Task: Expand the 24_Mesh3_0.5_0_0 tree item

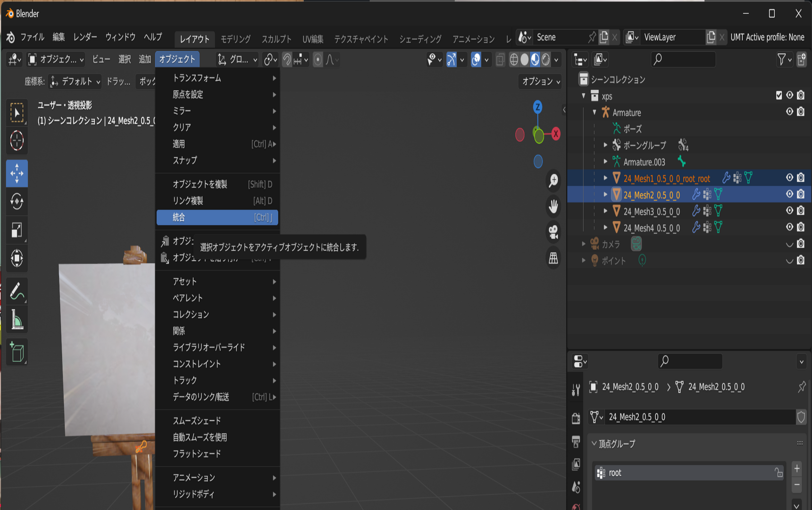Action: [x=605, y=211]
